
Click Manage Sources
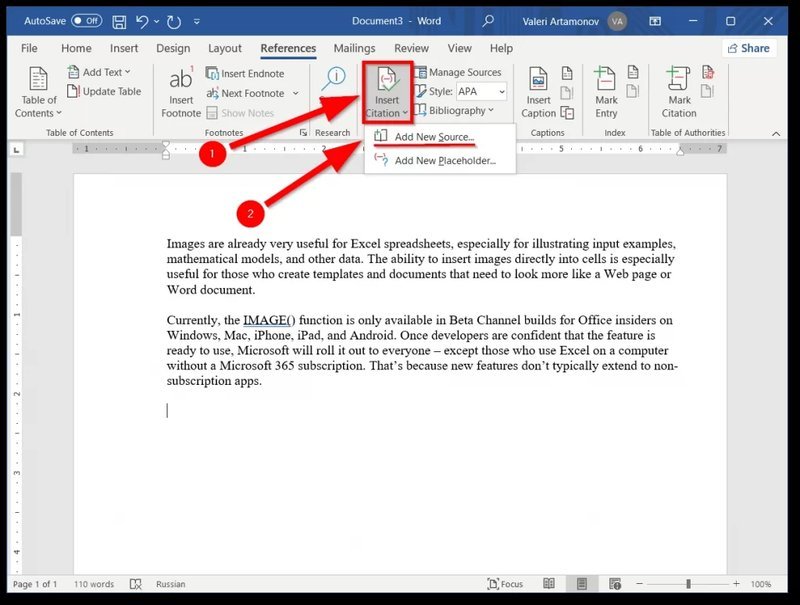pyautogui.click(x=458, y=72)
